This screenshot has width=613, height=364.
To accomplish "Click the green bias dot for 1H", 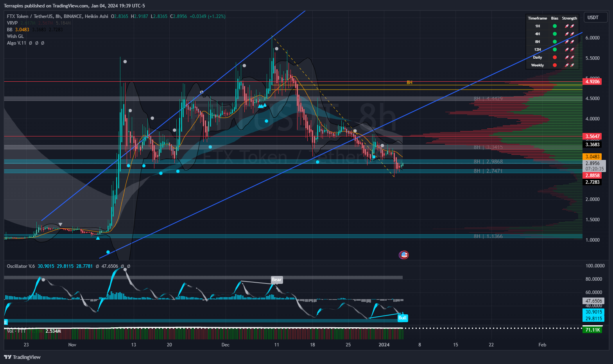I will pos(554,26).
